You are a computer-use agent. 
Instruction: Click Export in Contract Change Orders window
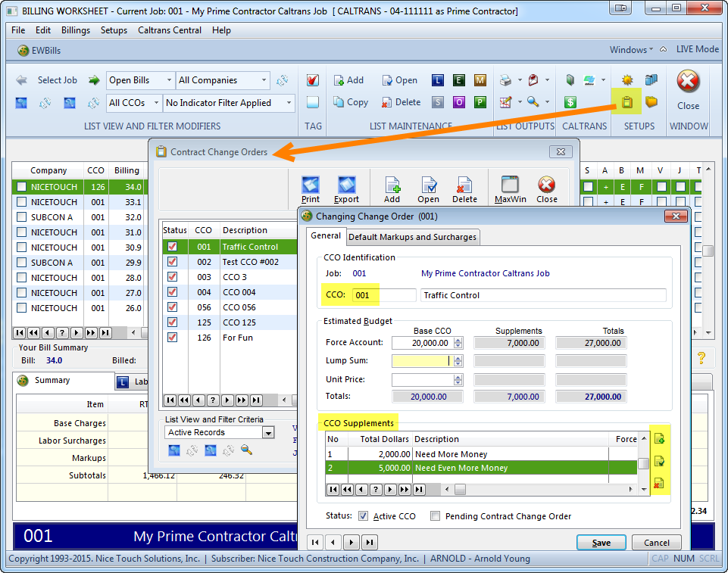[x=346, y=190]
